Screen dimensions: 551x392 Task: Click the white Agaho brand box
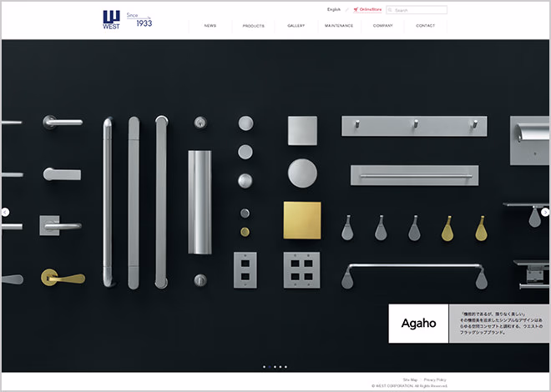tap(418, 324)
